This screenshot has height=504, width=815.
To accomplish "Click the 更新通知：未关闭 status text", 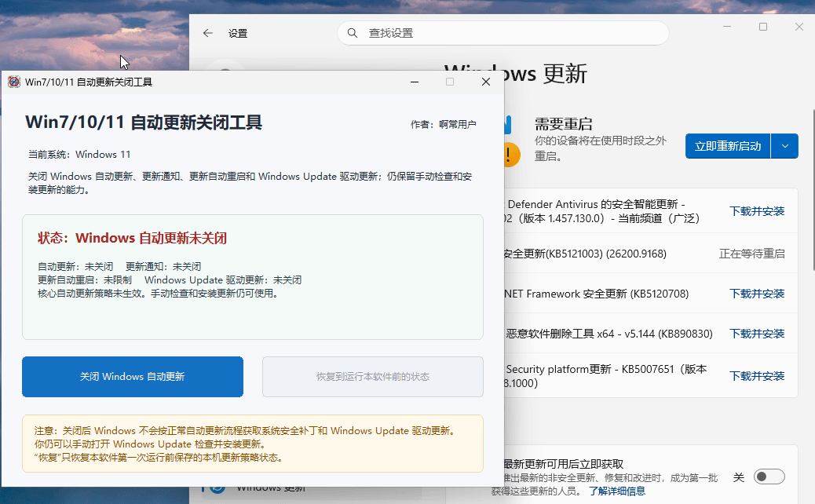I will (x=163, y=267).
